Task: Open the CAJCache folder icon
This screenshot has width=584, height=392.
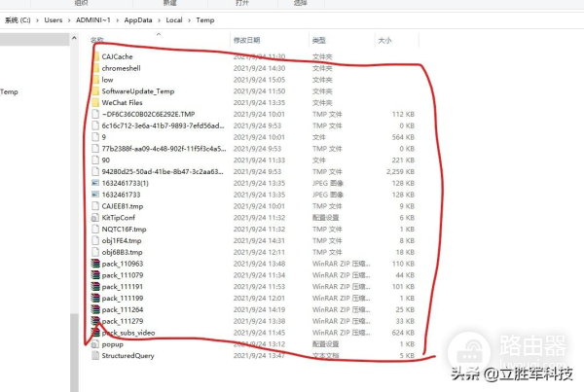Action: 95,56
